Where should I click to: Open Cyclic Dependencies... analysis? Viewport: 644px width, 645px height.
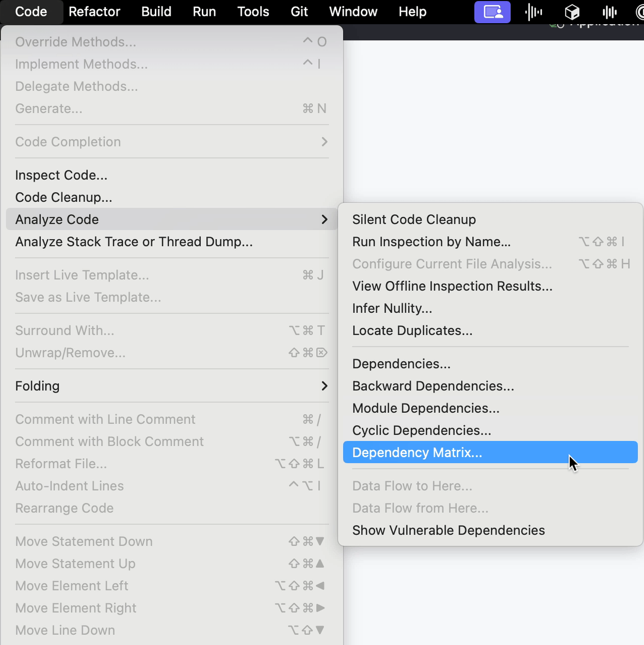[x=422, y=430]
